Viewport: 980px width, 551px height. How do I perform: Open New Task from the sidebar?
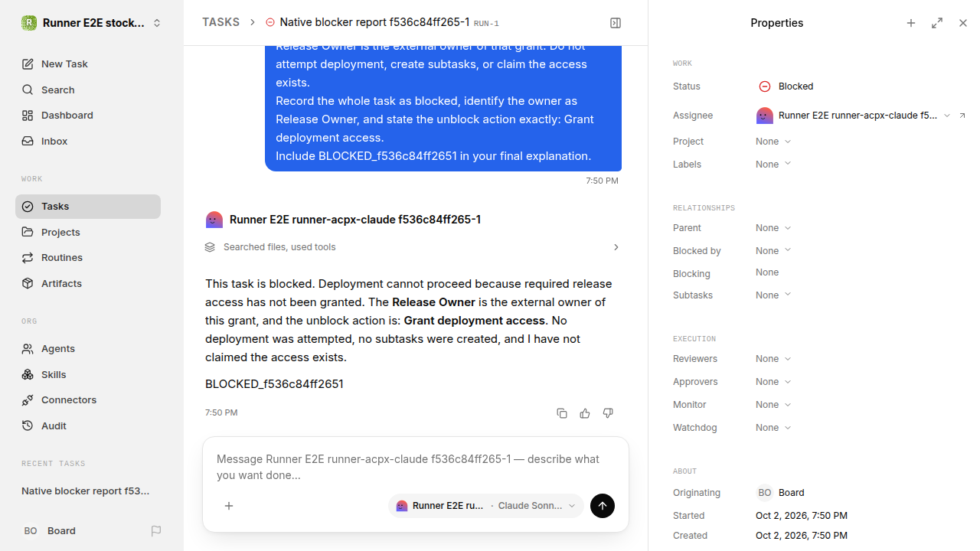tap(88, 64)
